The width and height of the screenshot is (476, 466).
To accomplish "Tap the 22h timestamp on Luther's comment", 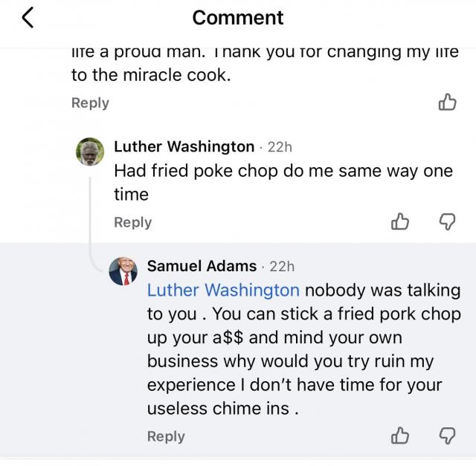I will coord(280,146).
